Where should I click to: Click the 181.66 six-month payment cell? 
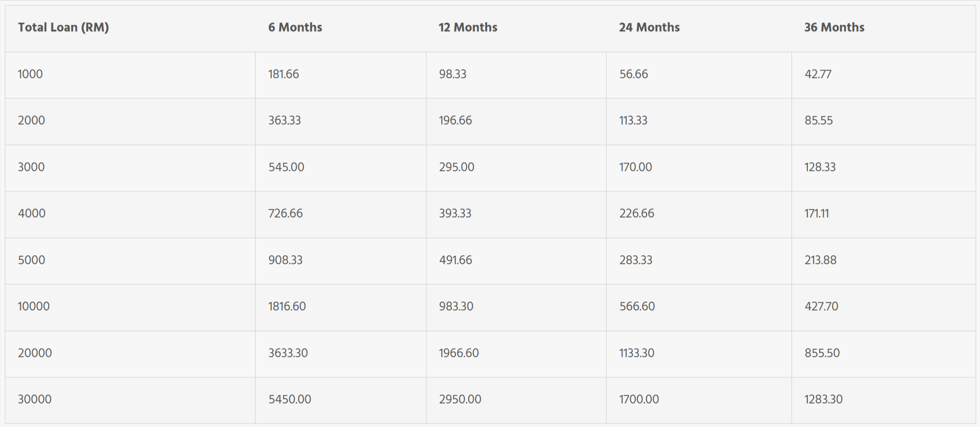point(284,74)
